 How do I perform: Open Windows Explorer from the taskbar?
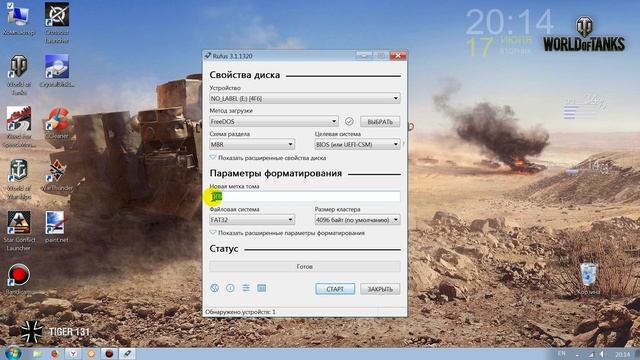pyautogui.click(x=37, y=354)
